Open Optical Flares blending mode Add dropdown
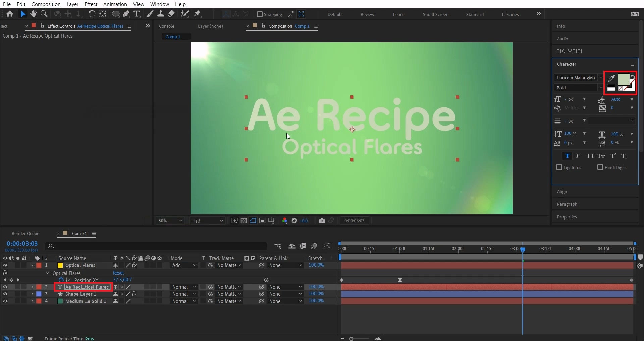This screenshot has height=341, width=644. [x=184, y=265]
